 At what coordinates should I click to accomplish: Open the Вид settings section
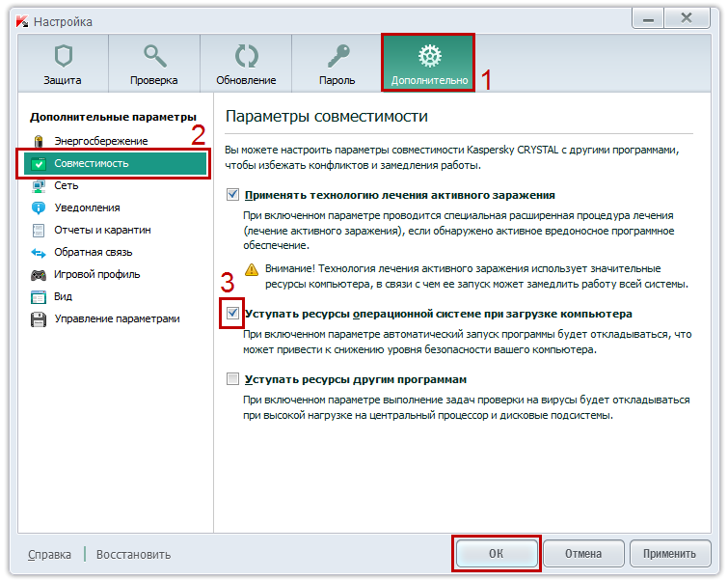coord(63,296)
